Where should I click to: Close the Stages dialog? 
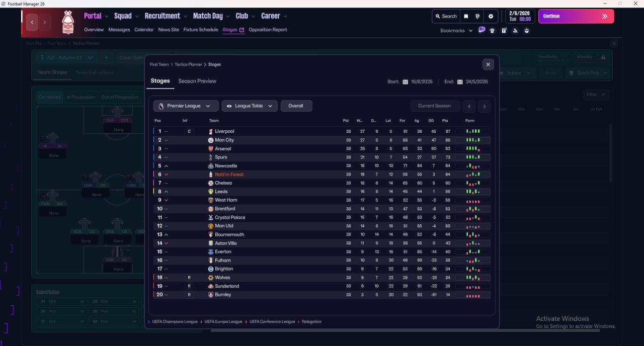pyautogui.click(x=488, y=64)
